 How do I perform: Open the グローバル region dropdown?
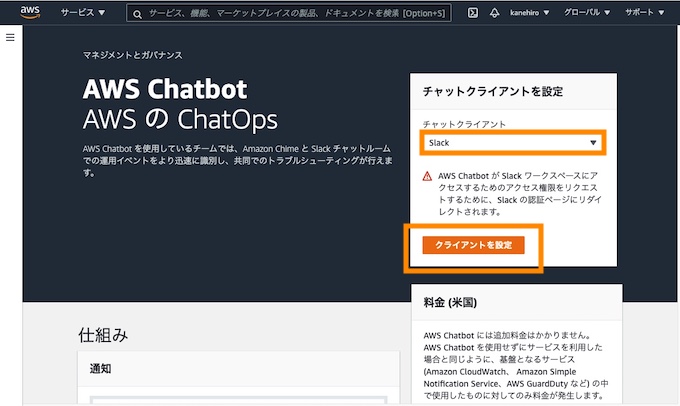pos(587,13)
